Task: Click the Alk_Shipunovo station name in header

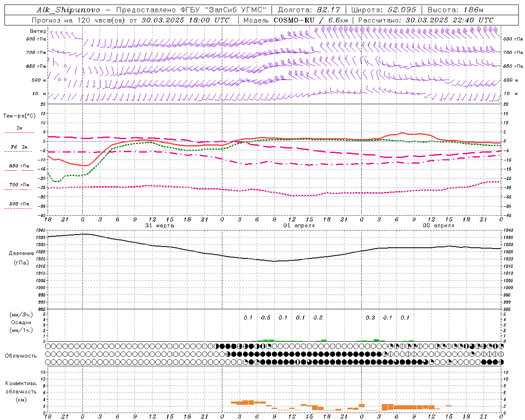Action: coord(68,10)
